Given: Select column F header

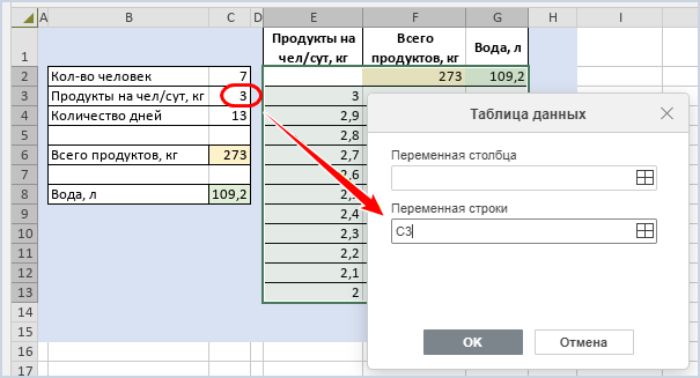Looking at the screenshot, I should pos(414,17).
